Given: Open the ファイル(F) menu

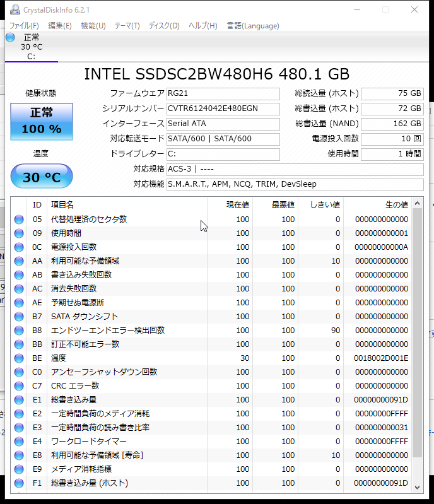Looking at the screenshot, I should point(24,26).
